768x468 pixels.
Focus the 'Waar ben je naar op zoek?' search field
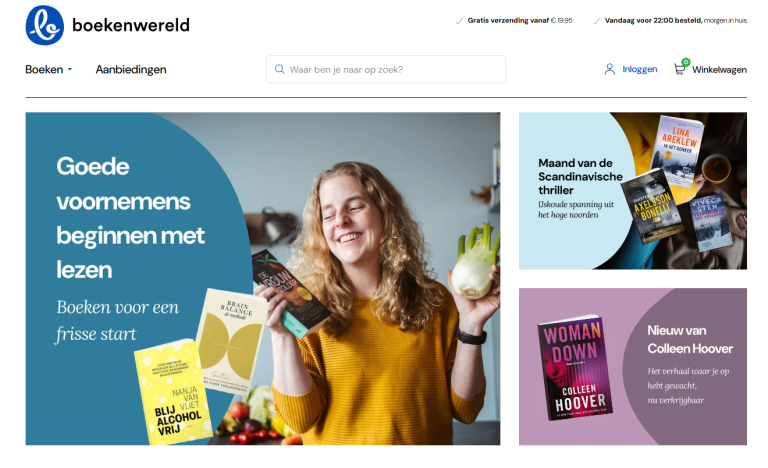click(x=386, y=69)
